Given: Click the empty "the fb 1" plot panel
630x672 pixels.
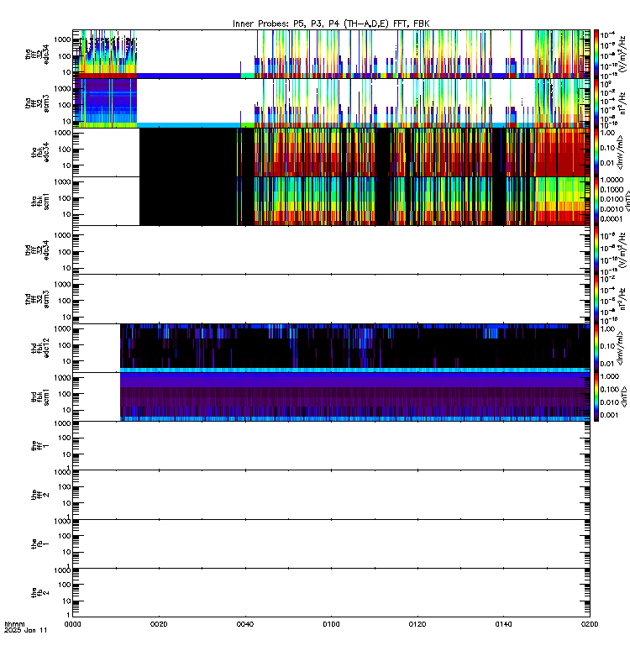Looking at the screenshot, I should (331, 543).
